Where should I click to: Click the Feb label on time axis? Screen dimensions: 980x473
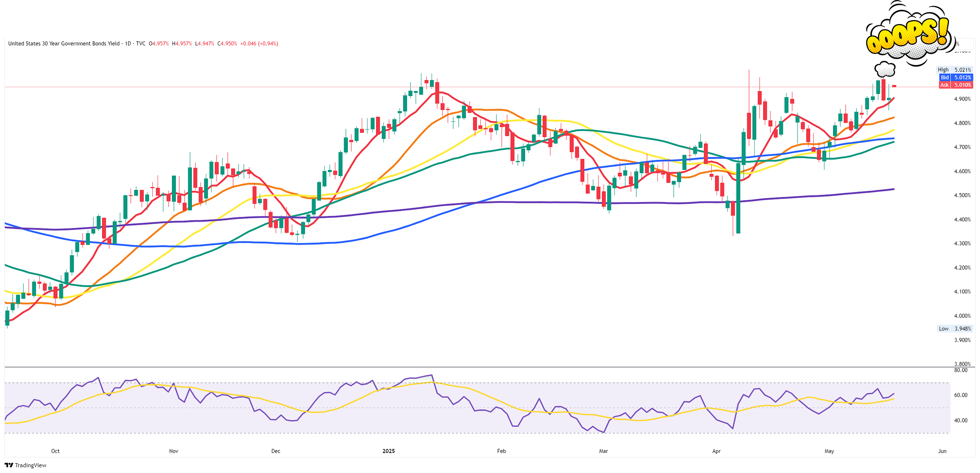(501, 451)
